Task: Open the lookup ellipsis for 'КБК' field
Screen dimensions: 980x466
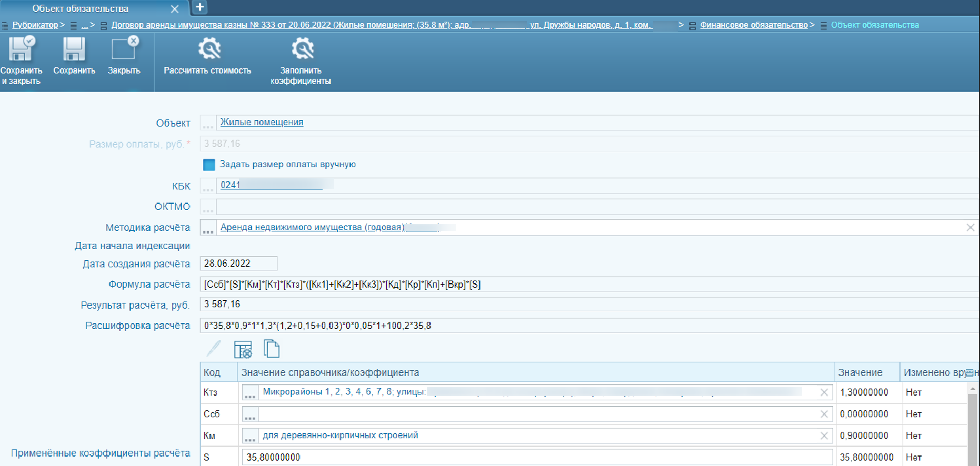Action: click(208, 186)
